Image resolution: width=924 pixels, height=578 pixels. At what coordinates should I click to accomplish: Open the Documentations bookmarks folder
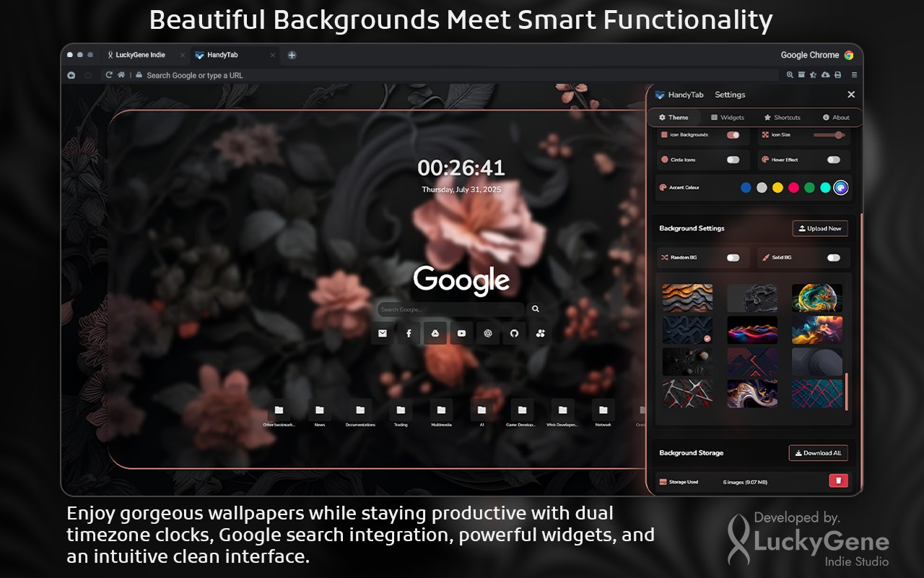click(x=360, y=410)
